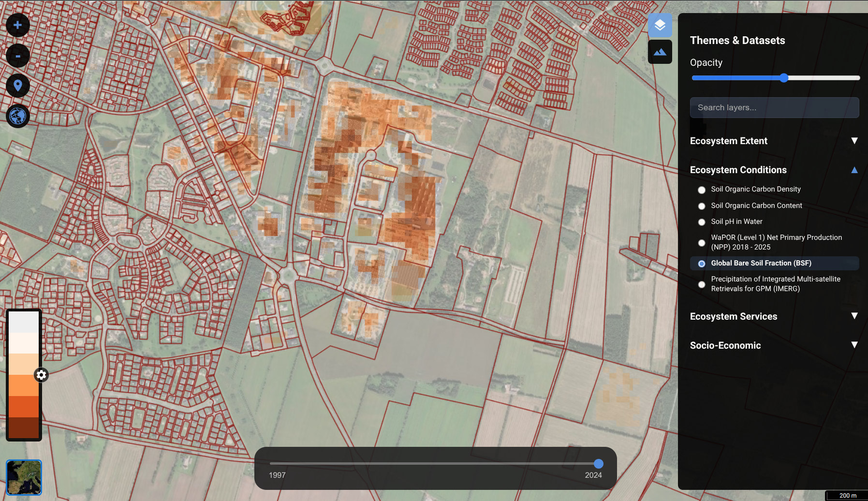Image resolution: width=868 pixels, height=501 pixels.
Task: Select the location marker tool
Action: [x=17, y=86]
